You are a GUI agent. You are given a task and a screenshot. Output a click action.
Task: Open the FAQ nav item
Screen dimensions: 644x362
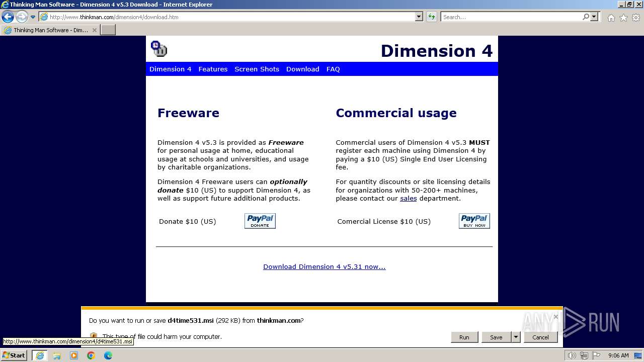click(x=333, y=69)
